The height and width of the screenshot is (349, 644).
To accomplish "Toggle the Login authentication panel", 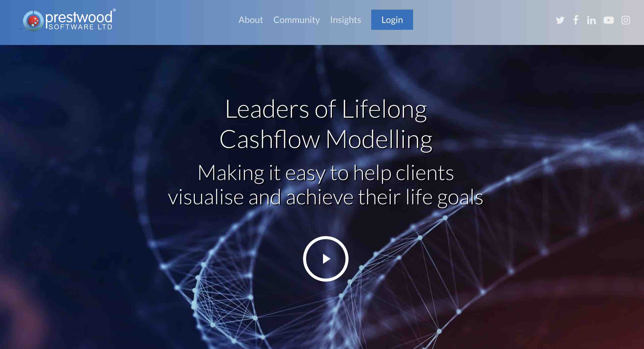I will [391, 20].
